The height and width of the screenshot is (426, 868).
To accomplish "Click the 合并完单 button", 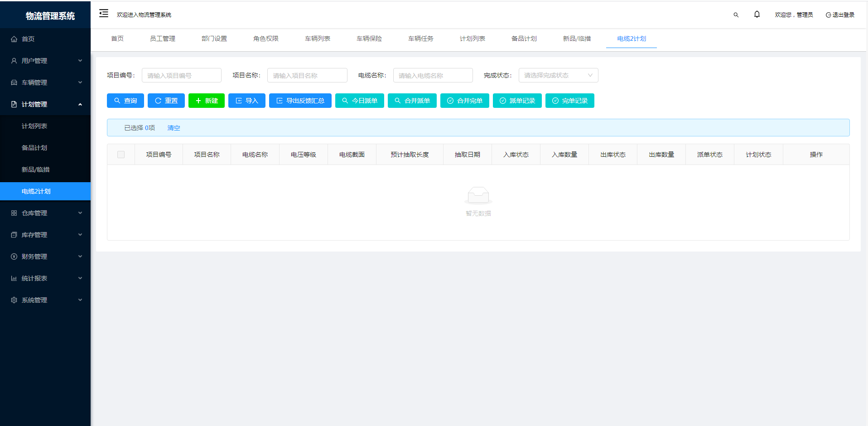I will tap(465, 101).
